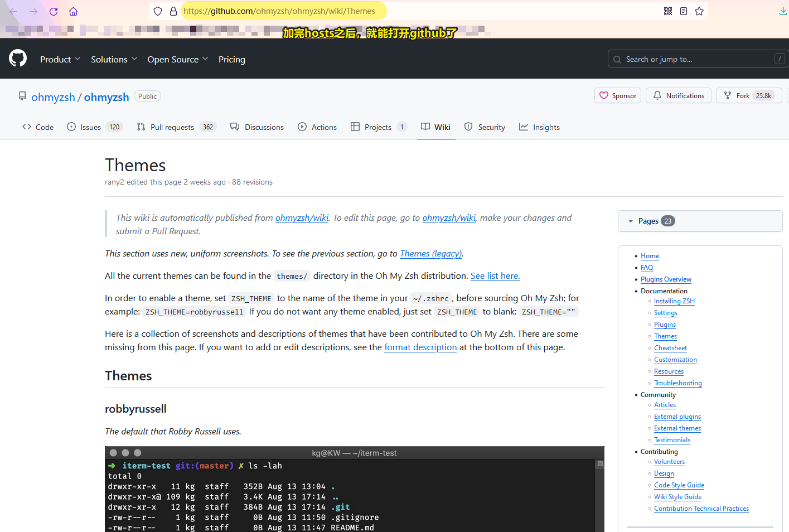Viewport: 789px width, 532px height.
Task: Open the Open Source dropdown menu
Action: 178,59
